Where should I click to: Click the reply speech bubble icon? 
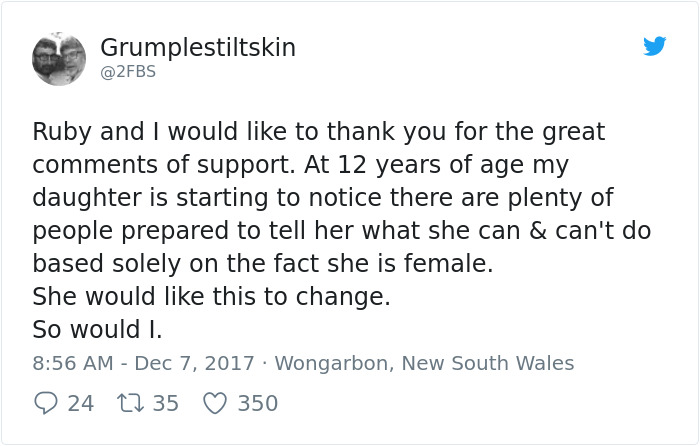click(46, 403)
